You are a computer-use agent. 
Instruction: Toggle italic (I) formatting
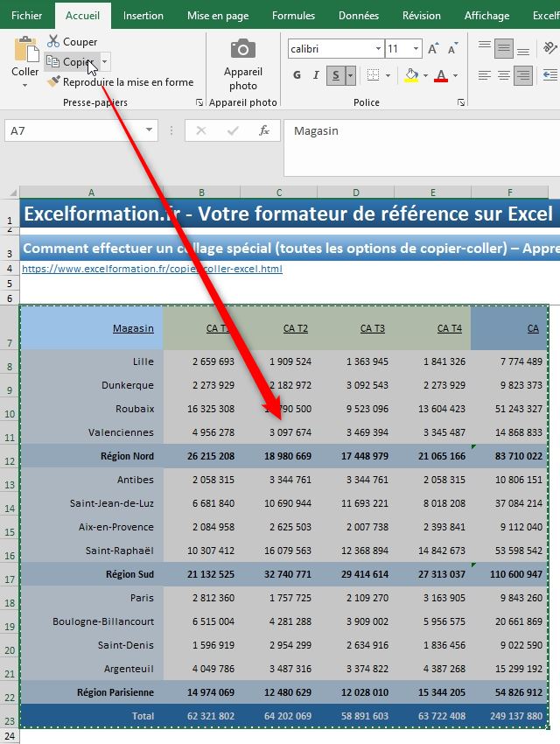[x=316, y=75]
